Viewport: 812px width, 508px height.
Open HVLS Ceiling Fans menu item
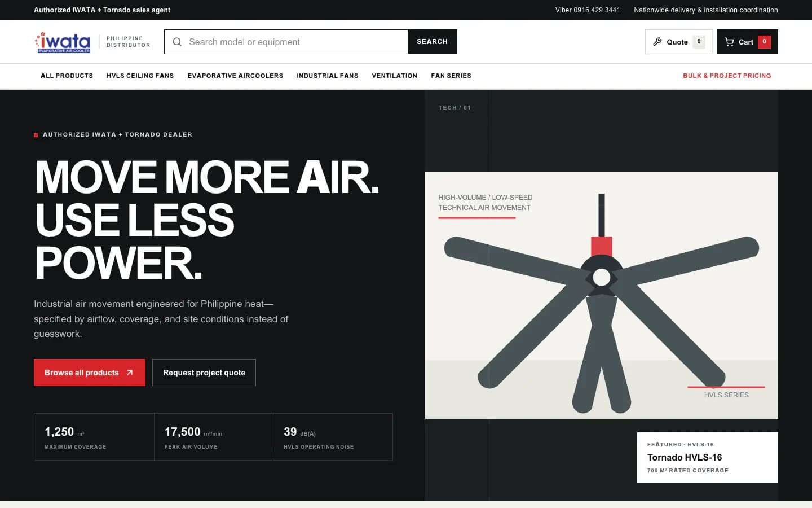pos(140,76)
